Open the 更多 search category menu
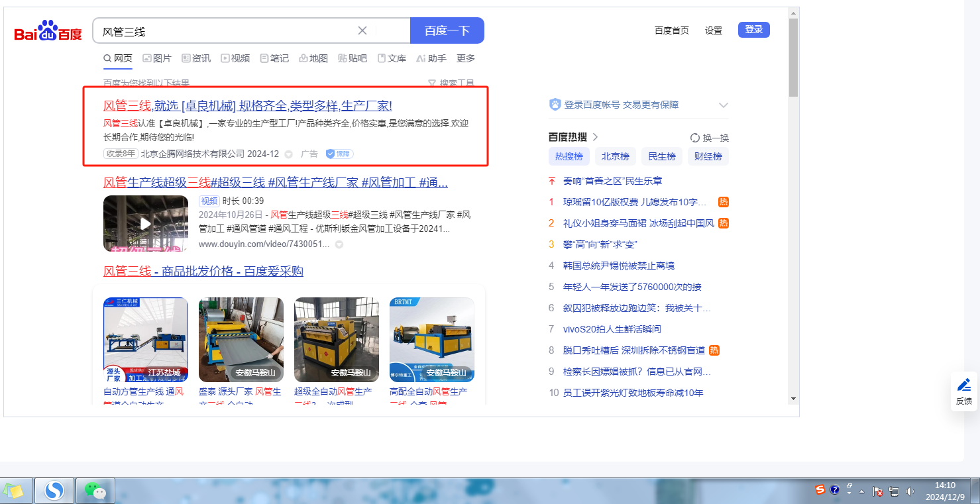Viewport: 980px width, 504px height. pyautogui.click(x=466, y=58)
